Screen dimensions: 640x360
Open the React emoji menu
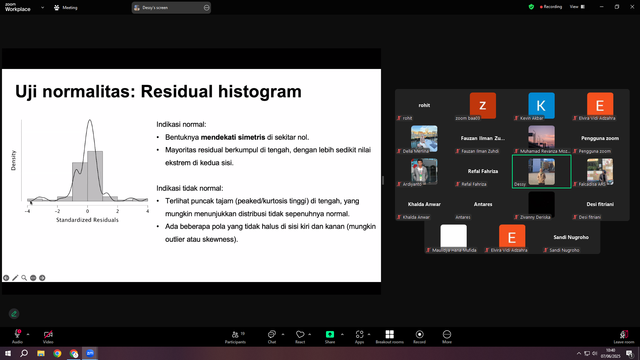[300, 337]
